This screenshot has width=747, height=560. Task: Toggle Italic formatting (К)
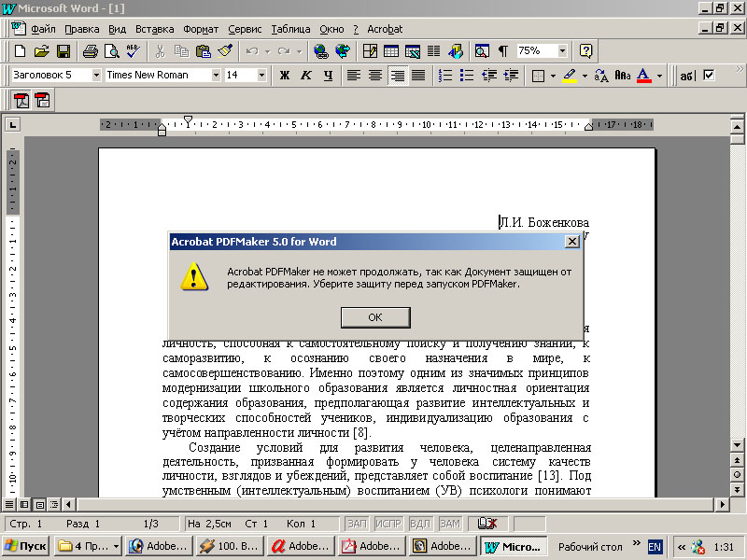tap(306, 76)
